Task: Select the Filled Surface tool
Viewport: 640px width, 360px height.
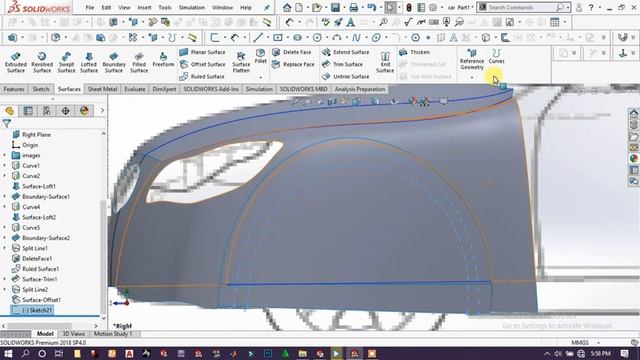Action: [139, 62]
